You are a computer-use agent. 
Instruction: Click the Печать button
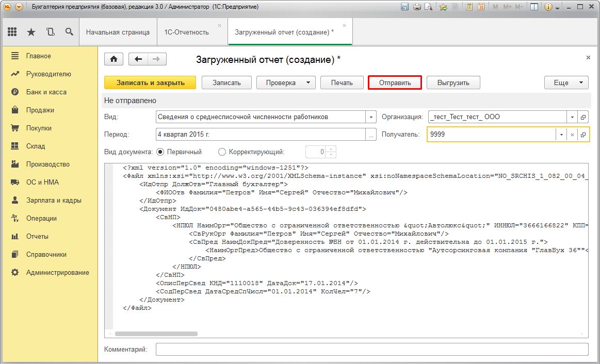(342, 82)
